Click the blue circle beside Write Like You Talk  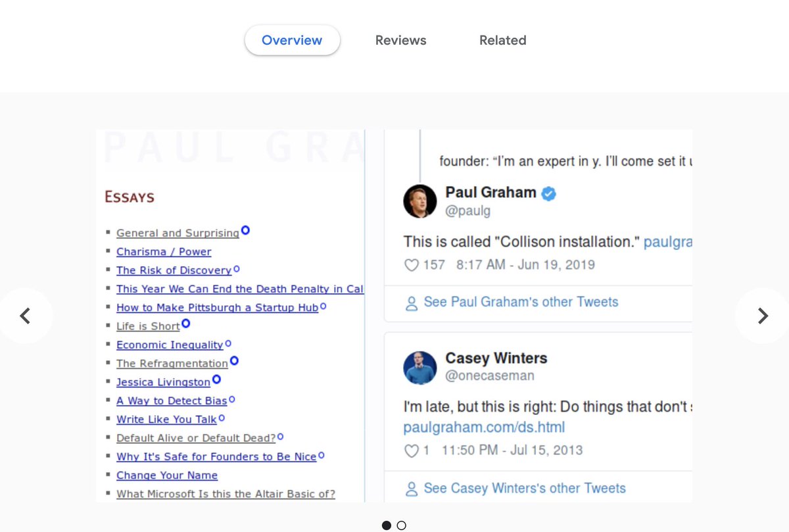222,418
